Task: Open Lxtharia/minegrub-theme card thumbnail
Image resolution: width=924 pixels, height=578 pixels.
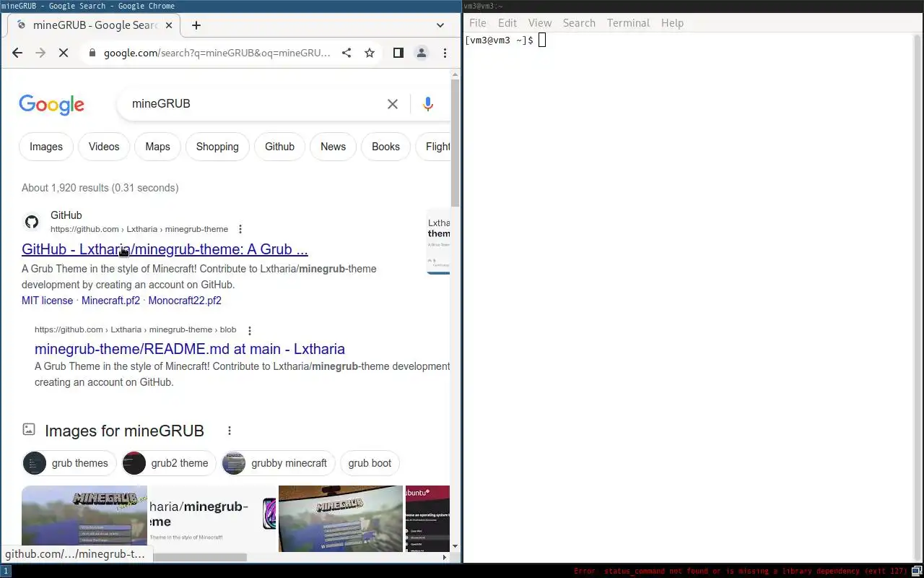Action: coord(213,518)
